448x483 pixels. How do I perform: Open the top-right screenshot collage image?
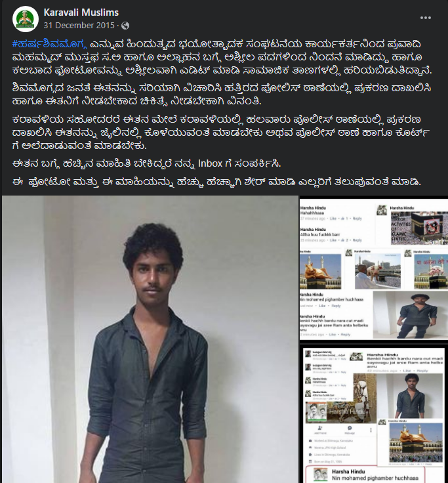[374, 269]
